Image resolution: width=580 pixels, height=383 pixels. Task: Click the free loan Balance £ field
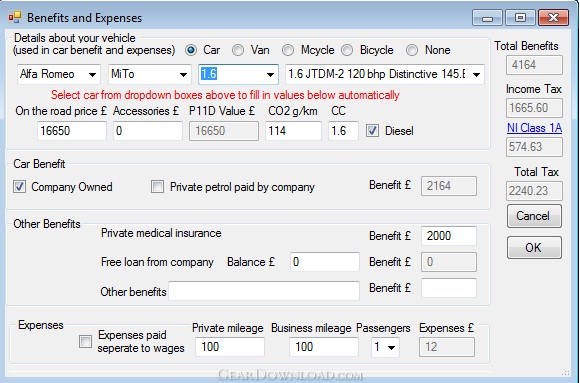click(x=325, y=262)
